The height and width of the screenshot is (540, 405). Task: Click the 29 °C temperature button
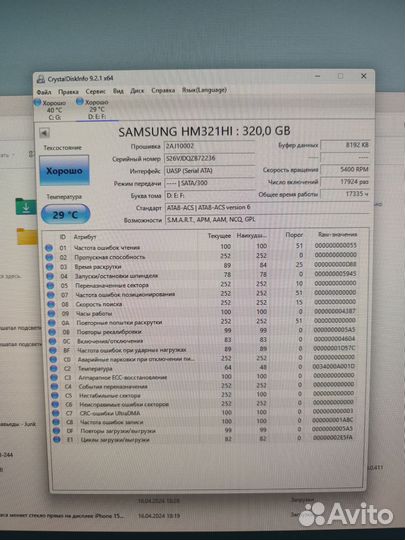(65, 215)
